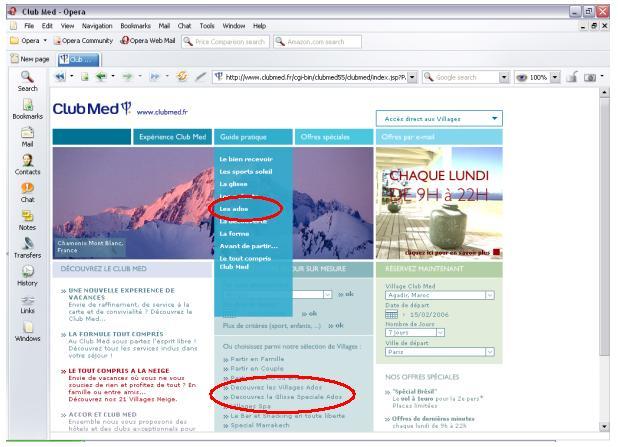Open the File menu
The width and height of the screenshot is (618, 447).
29,26
